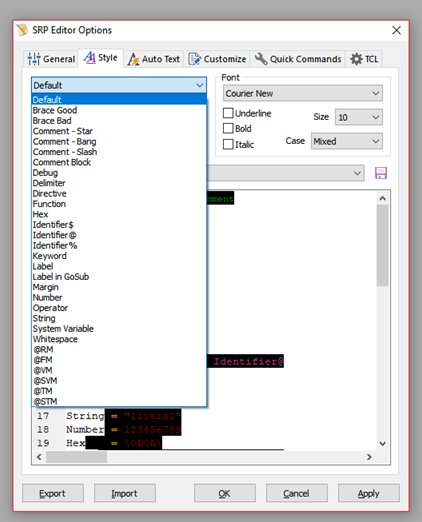Click the preview scroll right arrow
Image resolution: width=422 pixels, height=522 pixels.
coord(369,457)
